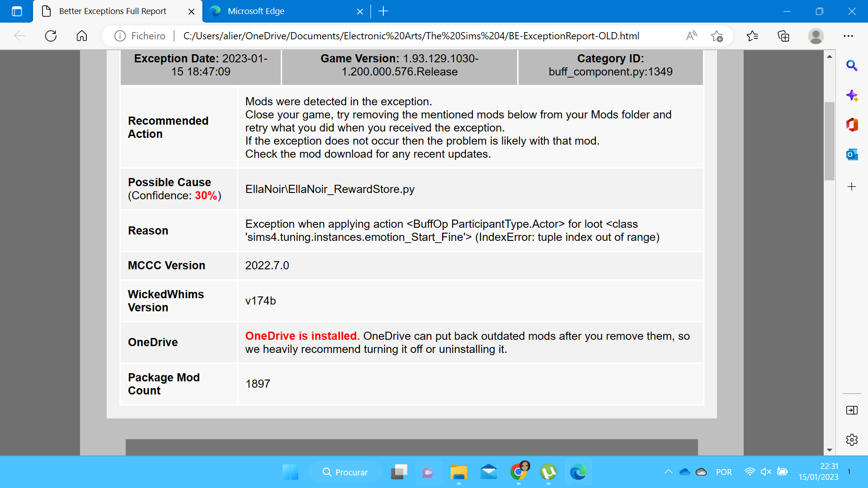The height and width of the screenshot is (488, 868).
Task: Open File Explorer from the taskbar
Action: tap(459, 472)
